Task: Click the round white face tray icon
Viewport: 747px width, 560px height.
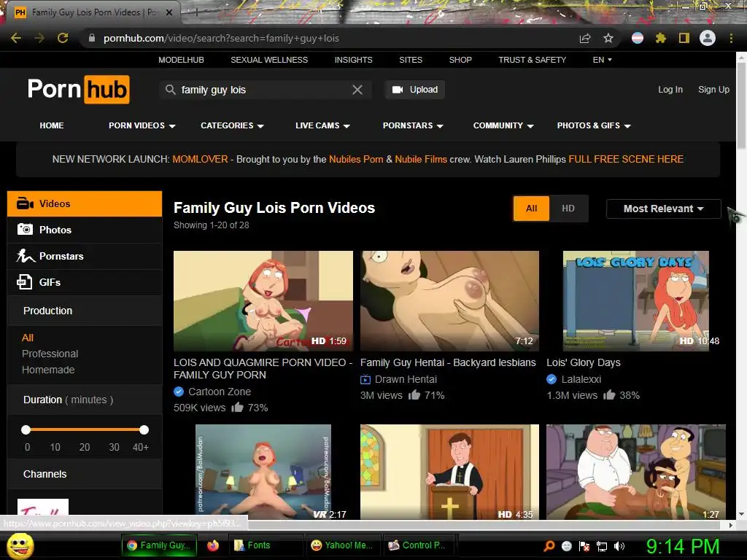Action: (567, 546)
